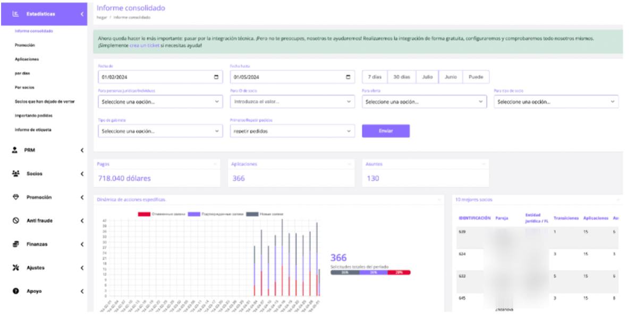Click the Promoción diamond icon
Image resolution: width=644 pixels, height=329 pixels.
click(x=15, y=197)
